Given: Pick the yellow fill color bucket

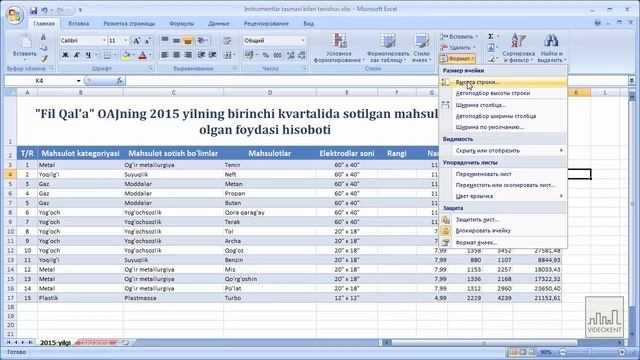Looking at the screenshot, I should pyautogui.click(x=126, y=55).
